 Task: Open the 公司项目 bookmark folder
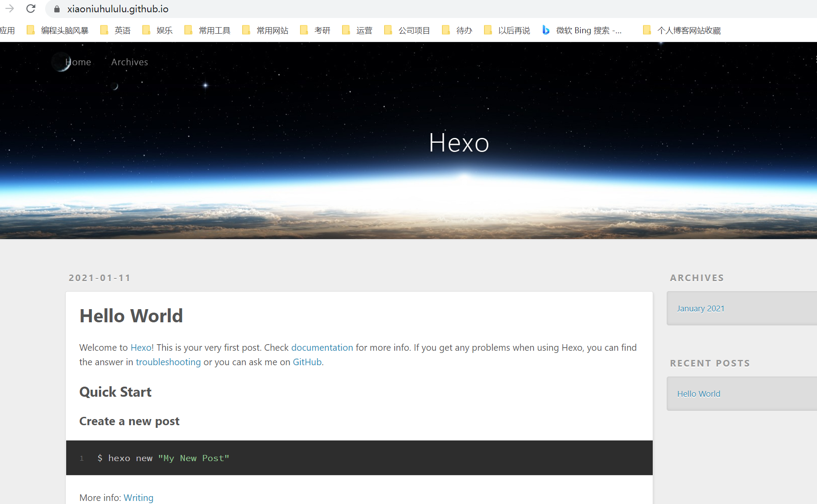tap(407, 30)
